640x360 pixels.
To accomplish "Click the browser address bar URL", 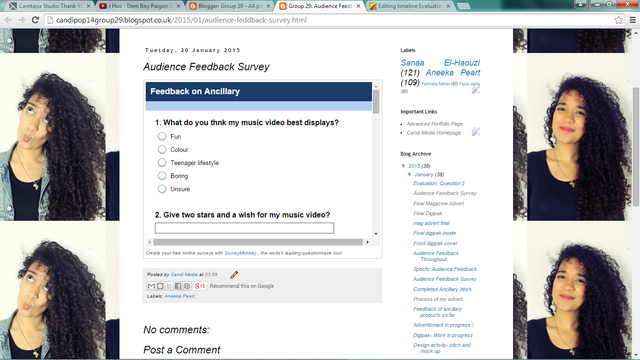I will click(x=181, y=20).
